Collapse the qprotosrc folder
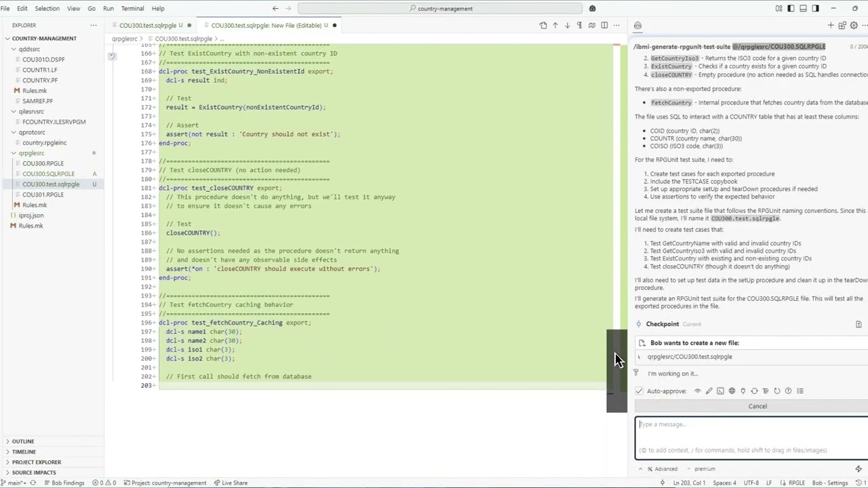 click(32, 132)
